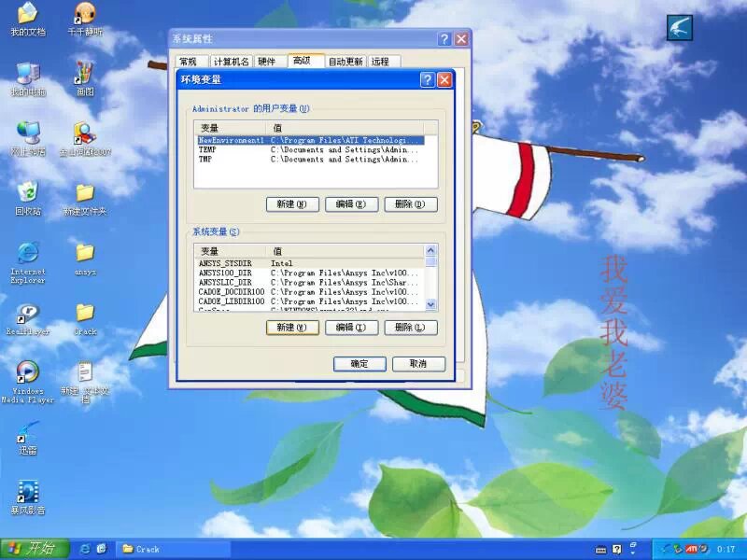Switch to the 计算机名 tab

(231, 62)
